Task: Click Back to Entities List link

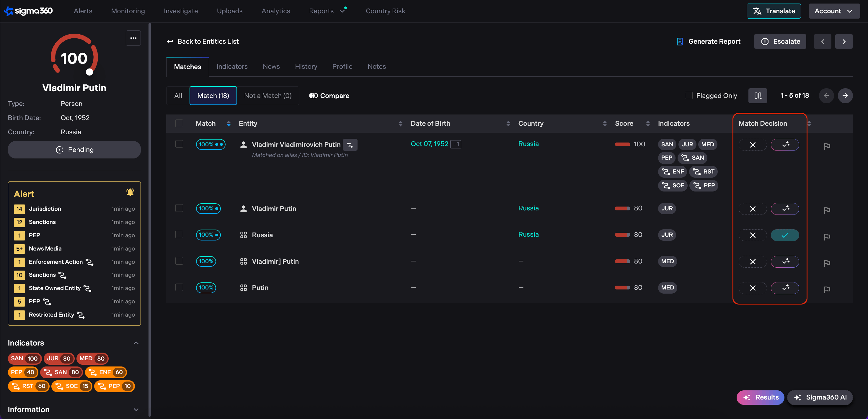Action: [x=203, y=41]
